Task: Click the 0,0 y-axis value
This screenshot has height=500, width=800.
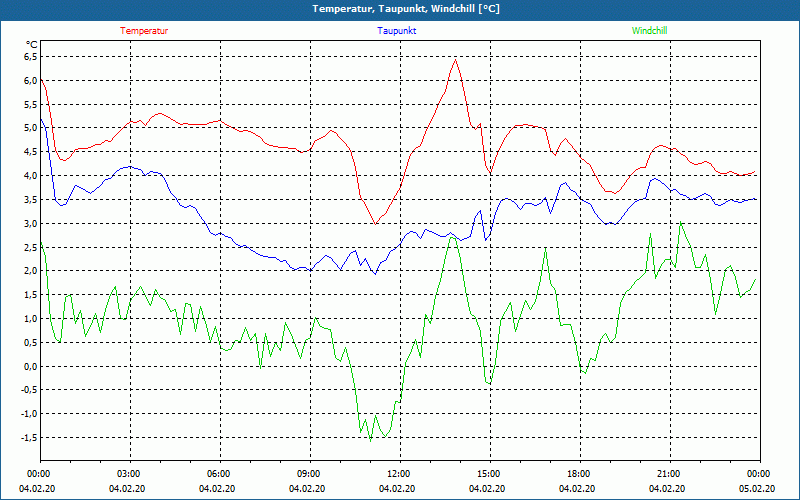Action: click(31, 366)
